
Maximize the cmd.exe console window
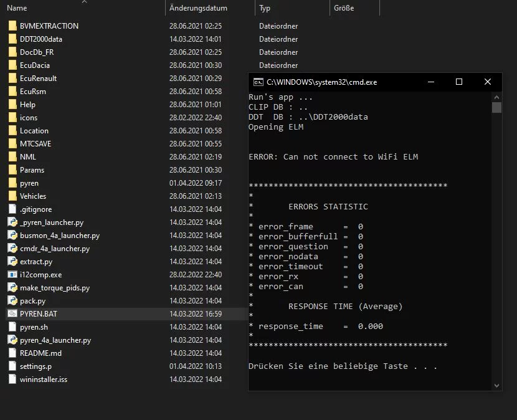tap(459, 82)
